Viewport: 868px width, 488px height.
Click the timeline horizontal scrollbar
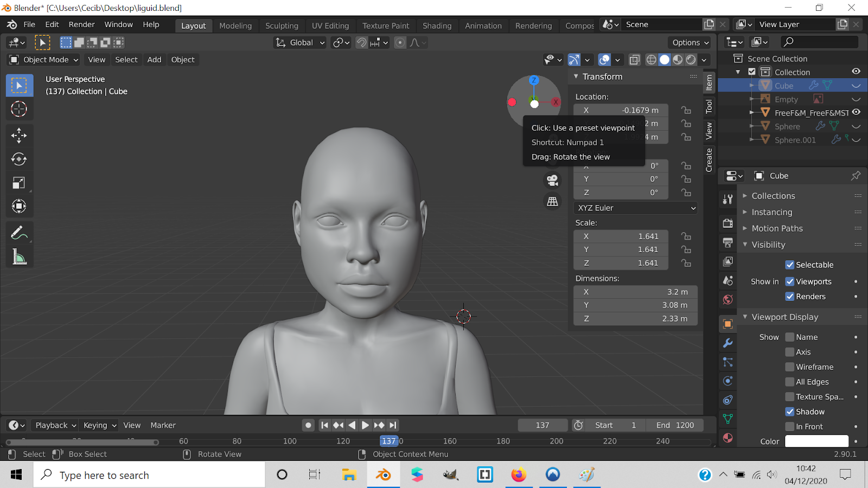[x=81, y=442]
